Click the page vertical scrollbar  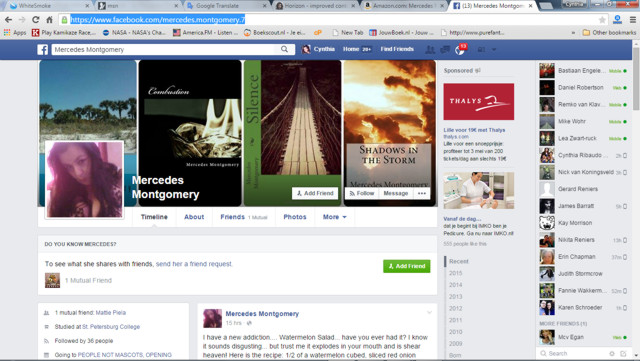point(636,78)
